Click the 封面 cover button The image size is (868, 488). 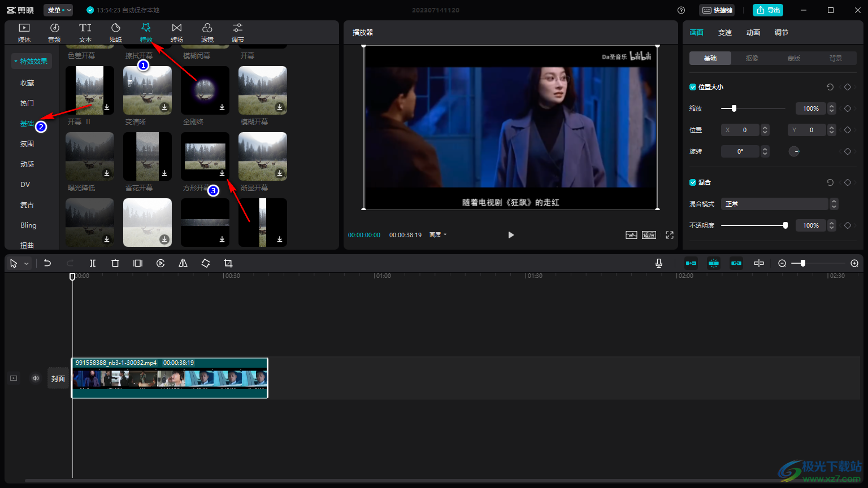[58, 378]
